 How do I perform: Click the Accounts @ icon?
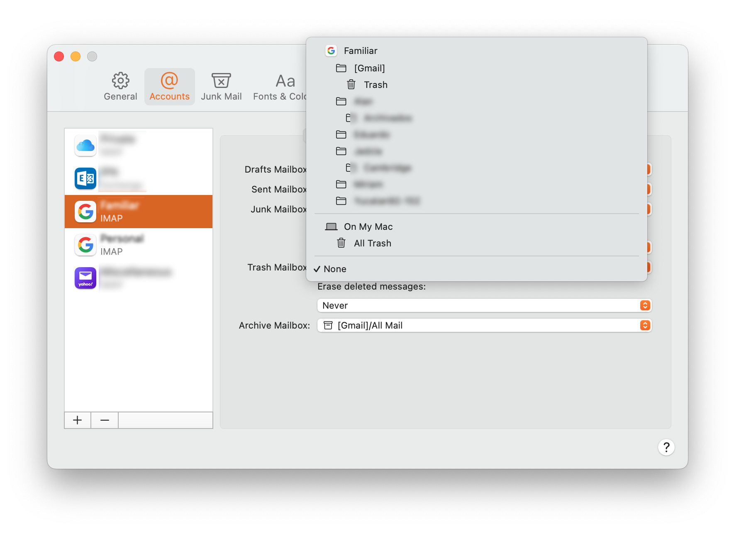(169, 80)
